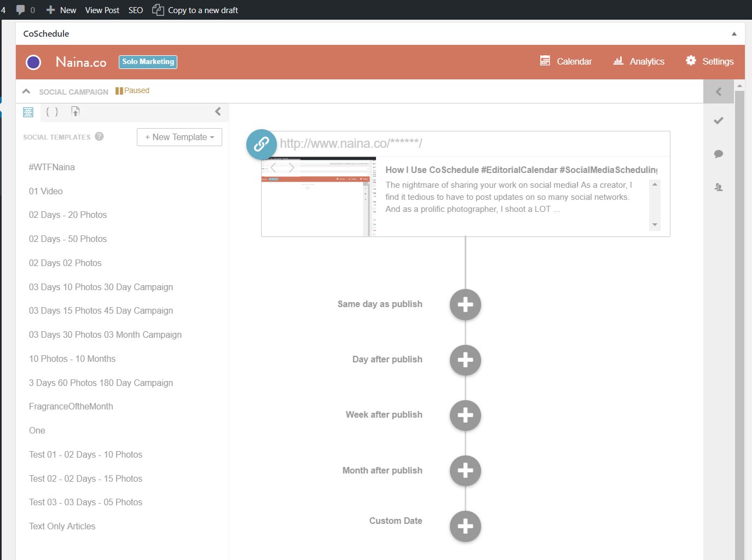Select the social templates list icon
The width and height of the screenshot is (752, 560).
(28, 112)
